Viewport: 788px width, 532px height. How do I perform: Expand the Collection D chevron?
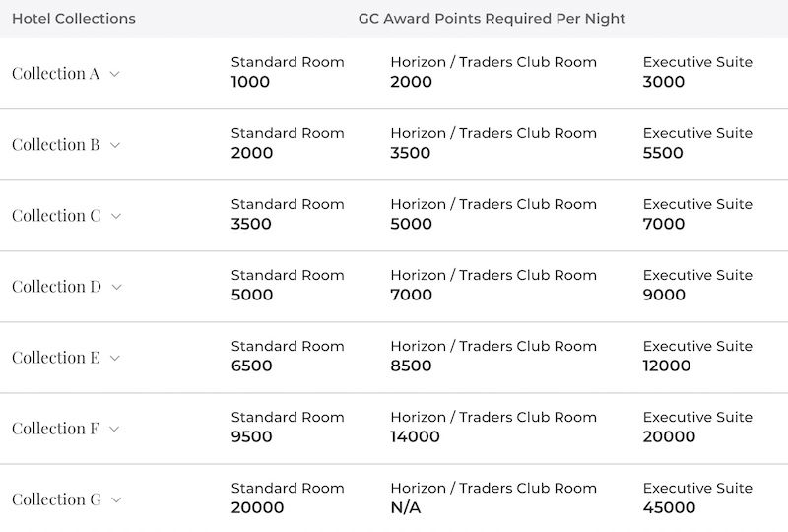click(x=116, y=287)
